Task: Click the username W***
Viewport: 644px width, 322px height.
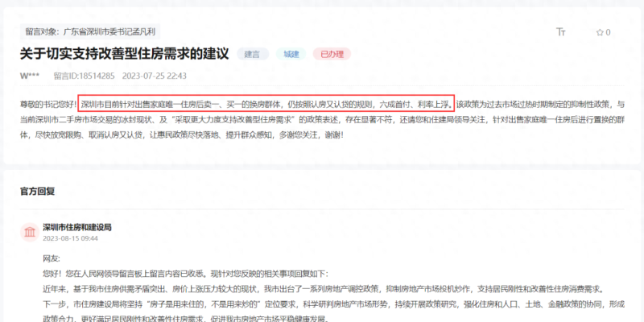Action: (31, 76)
